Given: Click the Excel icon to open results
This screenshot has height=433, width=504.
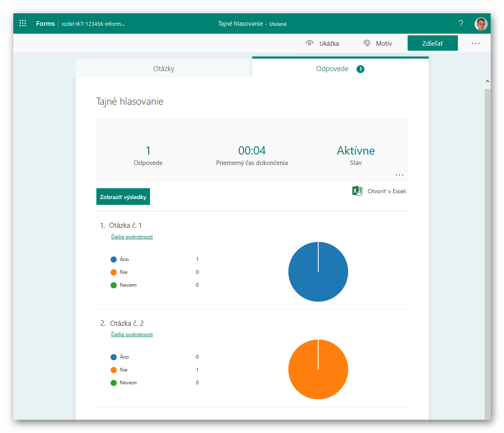Looking at the screenshot, I should 357,191.
